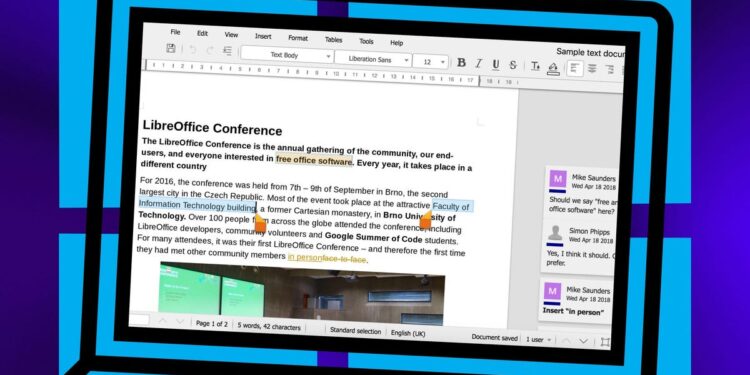
Task: Click 'Document saved' status text
Action: click(495, 338)
